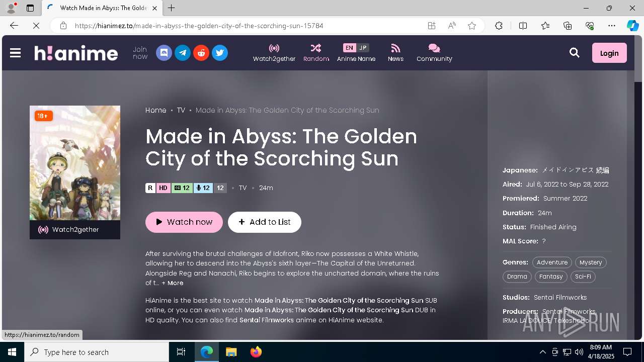Click the dub episodes microphone badge
Image resolution: width=644 pixels, height=362 pixels.
point(203,188)
